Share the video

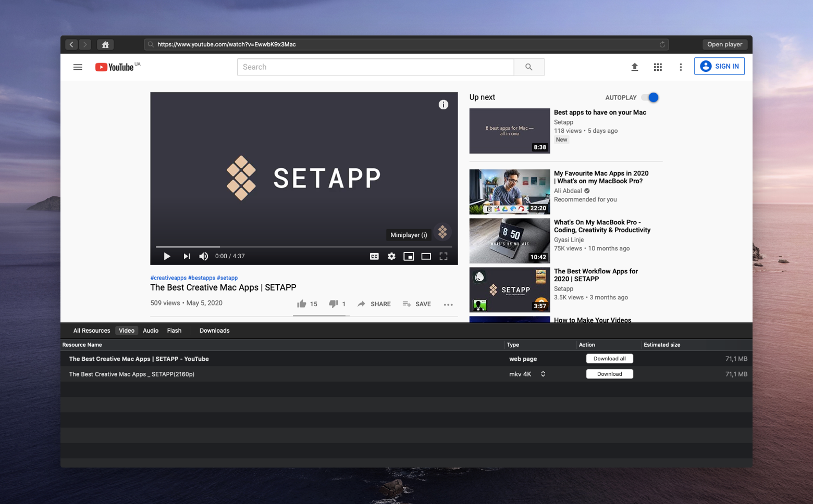(x=374, y=304)
